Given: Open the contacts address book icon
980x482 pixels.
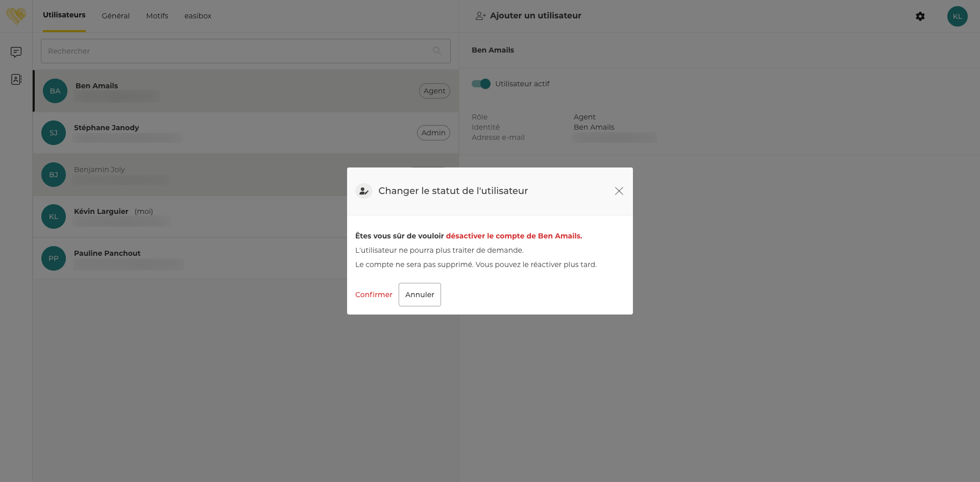Looking at the screenshot, I should [x=16, y=80].
